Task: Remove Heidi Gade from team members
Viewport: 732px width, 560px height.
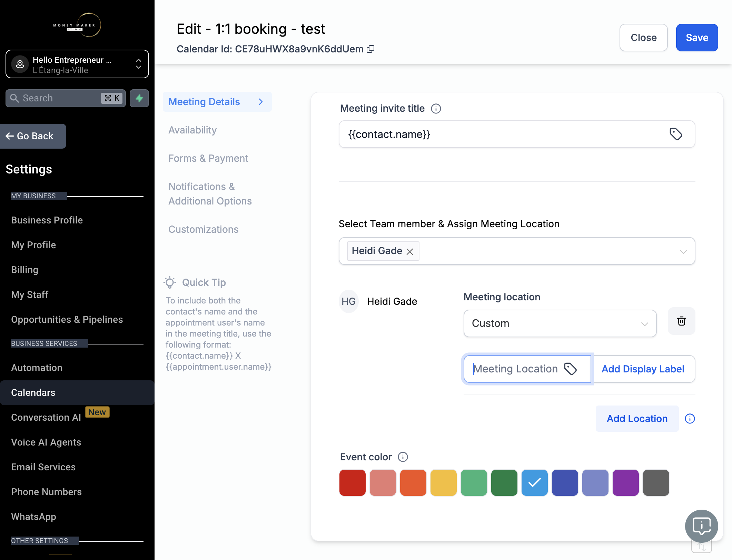Action: click(x=410, y=252)
